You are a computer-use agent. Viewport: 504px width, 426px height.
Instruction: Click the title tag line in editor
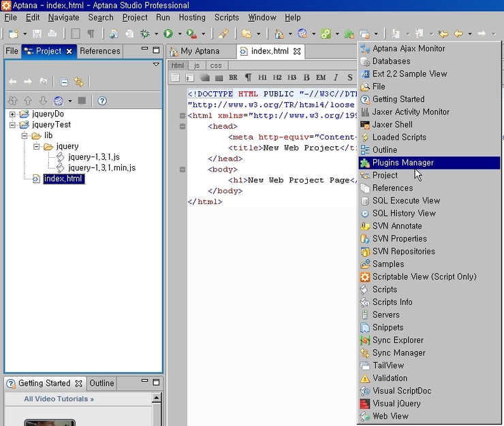point(292,148)
